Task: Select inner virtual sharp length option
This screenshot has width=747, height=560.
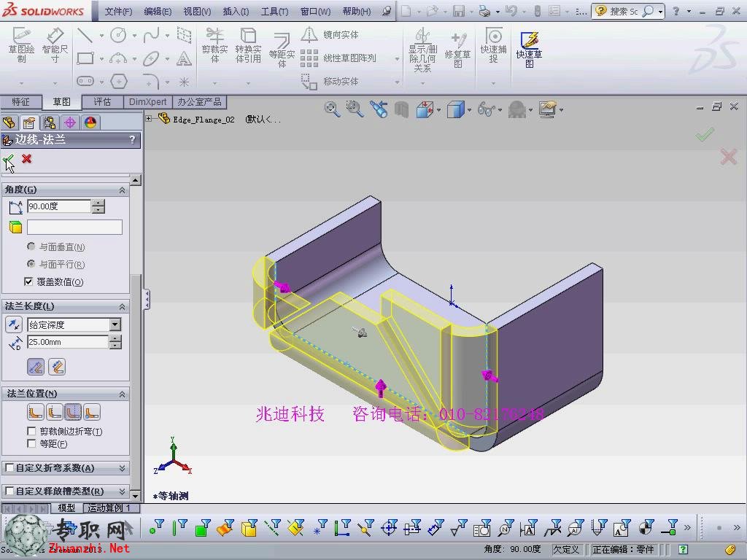Action: pos(57,367)
